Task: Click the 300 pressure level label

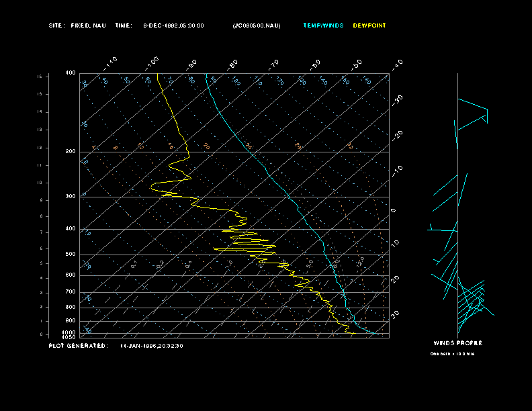Action: [70, 197]
